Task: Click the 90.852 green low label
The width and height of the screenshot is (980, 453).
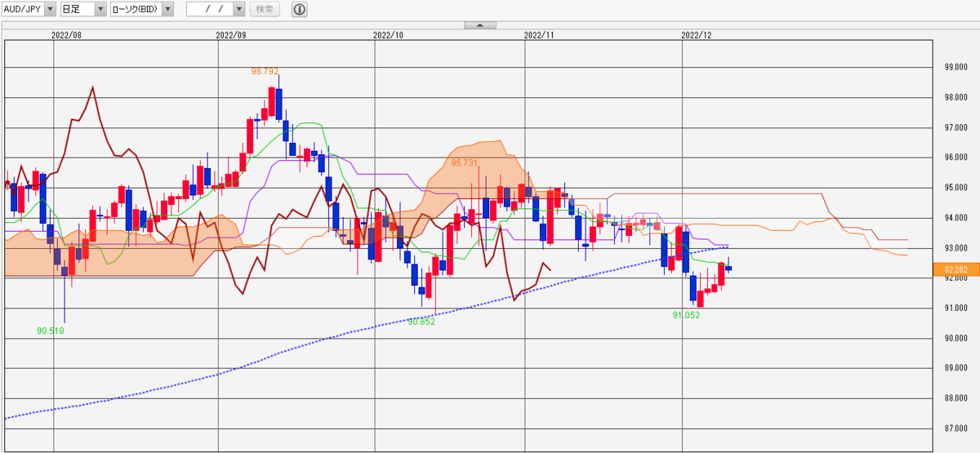Action: pos(421,322)
